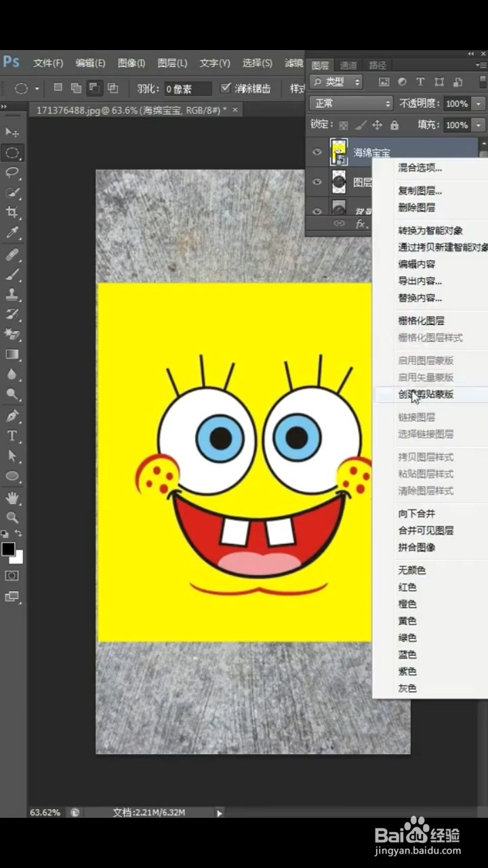Image resolution: width=488 pixels, height=868 pixels.
Task: Toggle the 消除锯齿 anti-alias checkbox
Action: [226, 87]
